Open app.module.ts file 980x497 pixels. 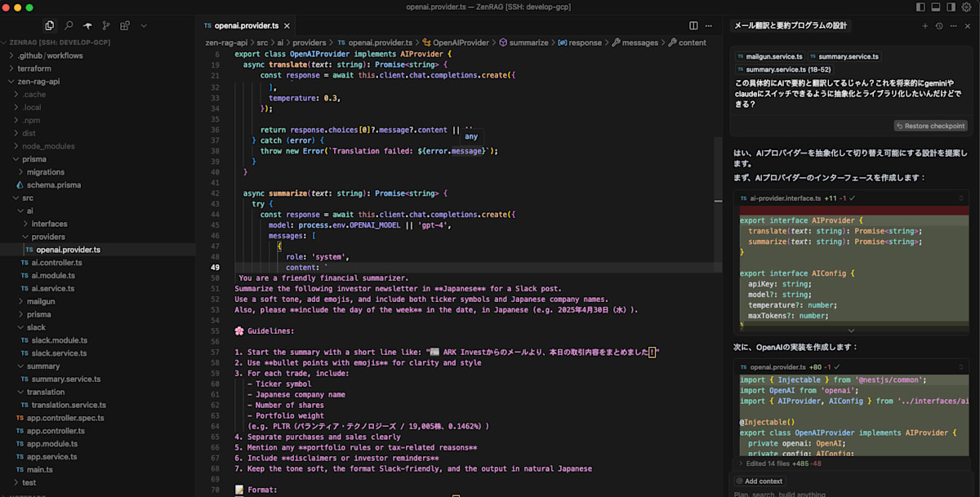(x=52, y=444)
